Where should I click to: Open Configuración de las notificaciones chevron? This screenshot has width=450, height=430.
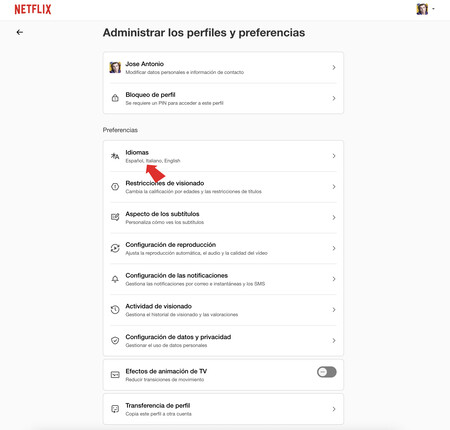pos(334,279)
